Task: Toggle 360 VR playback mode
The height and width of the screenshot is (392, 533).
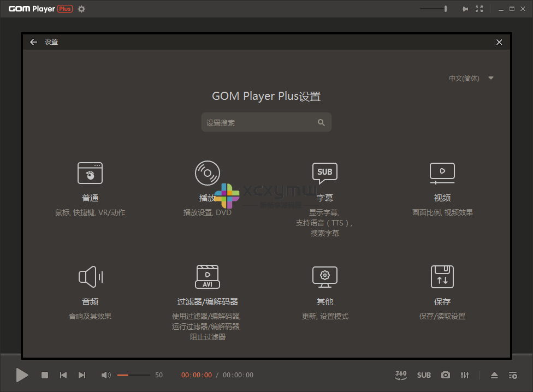Action: [400, 375]
